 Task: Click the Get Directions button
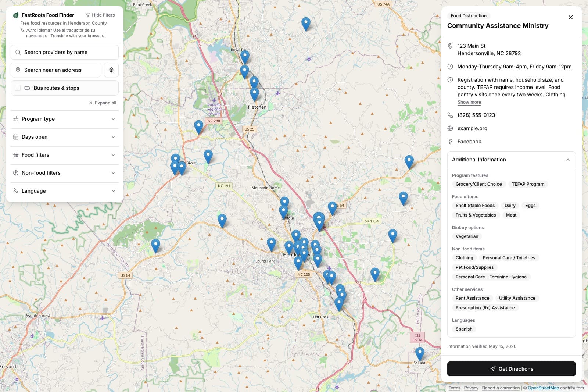click(512, 369)
